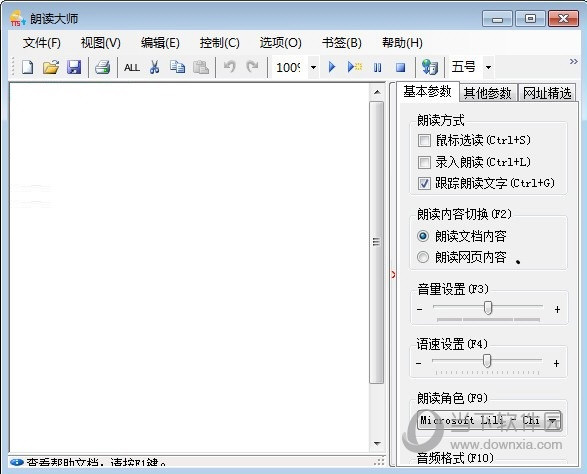Expand the zoom percentage dropdown

[x=313, y=67]
